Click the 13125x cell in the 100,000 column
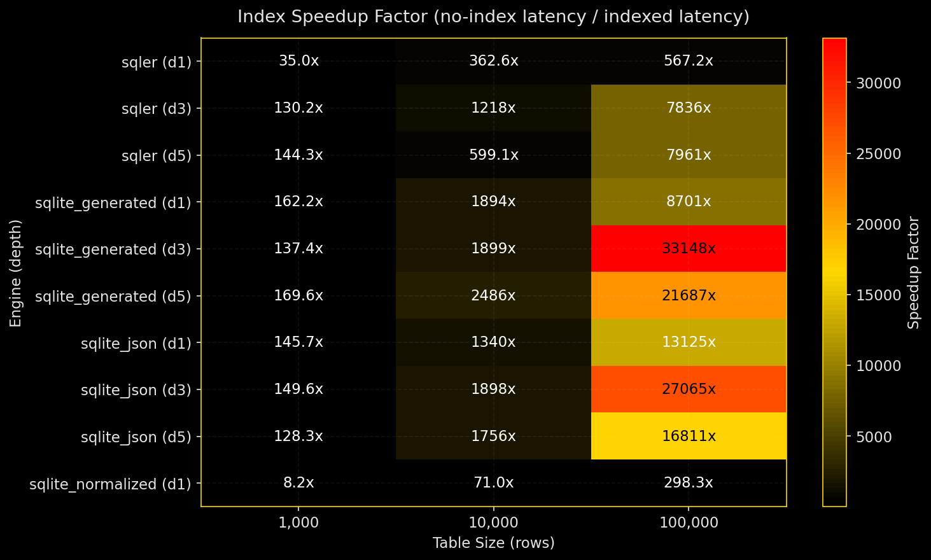Image resolution: width=931 pixels, height=560 pixels. point(689,342)
